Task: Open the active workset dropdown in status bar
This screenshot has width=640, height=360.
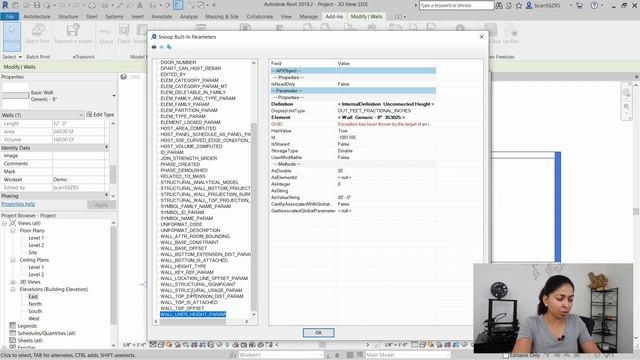Action: click(281, 355)
